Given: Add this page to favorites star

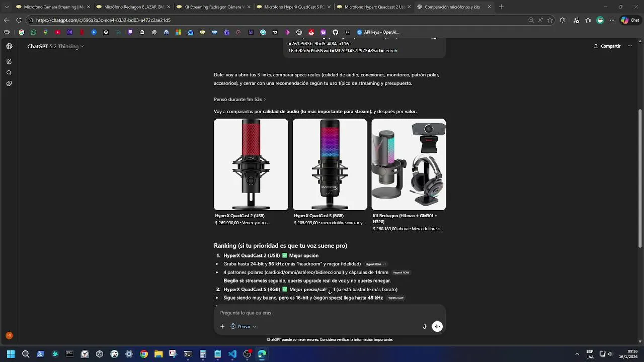Looking at the screenshot, I should 550,20.
